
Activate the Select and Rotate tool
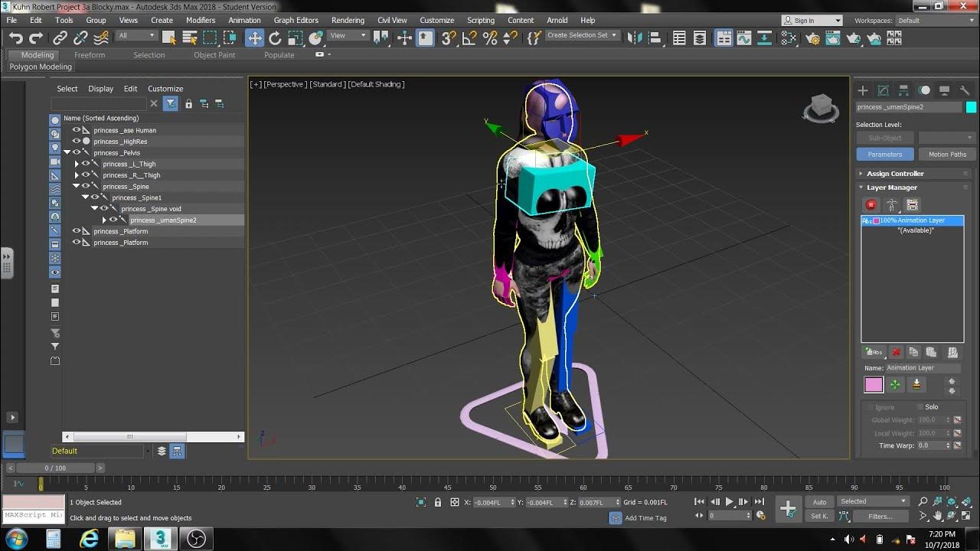point(275,37)
